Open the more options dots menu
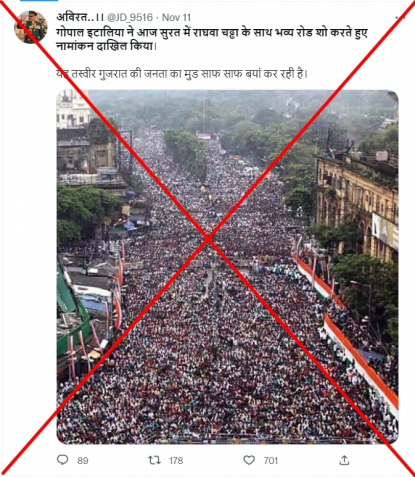Viewport: 415px width, 477px height. (x=401, y=17)
